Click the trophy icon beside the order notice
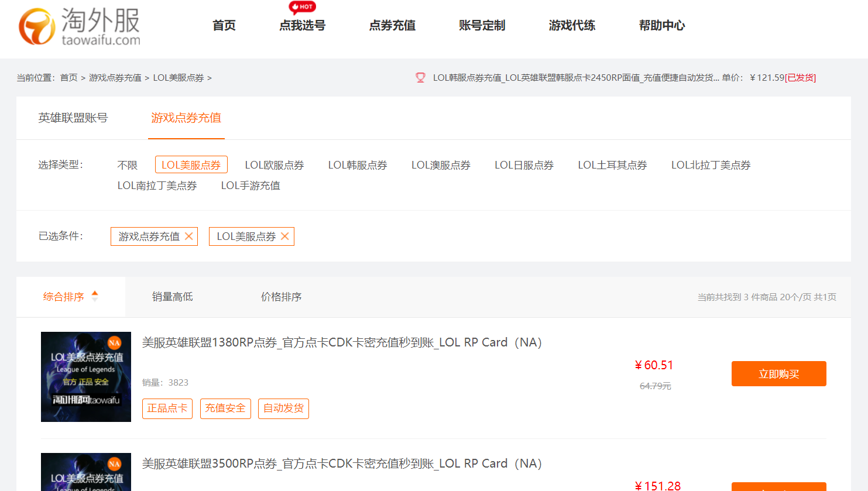The image size is (868, 491). 420,78
